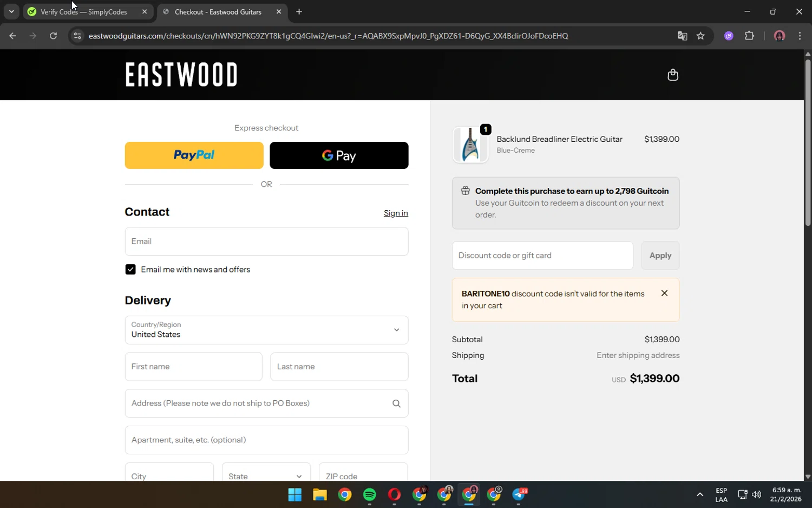The width and height of the screenshot is (812, 508).
Task: Click the Eastwood logo
Action: pos(181,75)
